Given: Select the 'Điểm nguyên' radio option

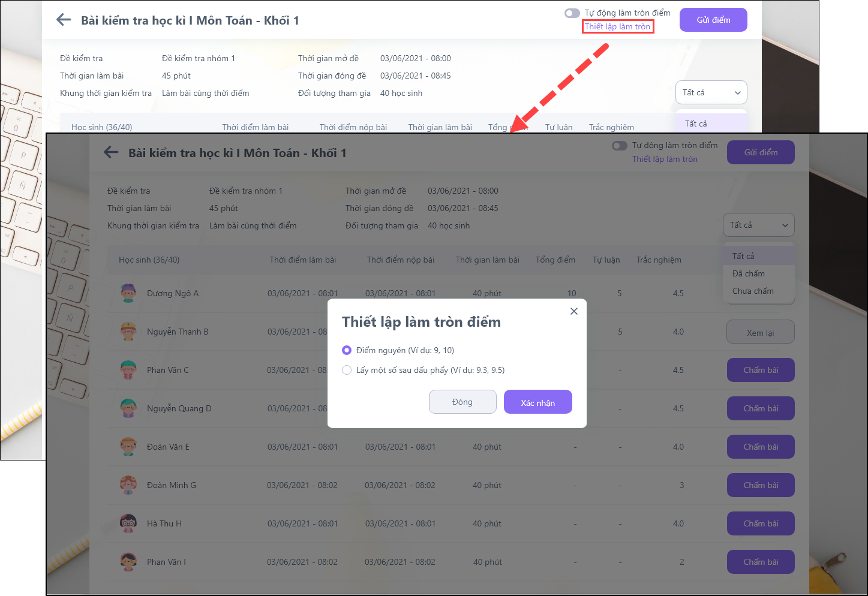Looking at the screenshot, I should 347,350.
